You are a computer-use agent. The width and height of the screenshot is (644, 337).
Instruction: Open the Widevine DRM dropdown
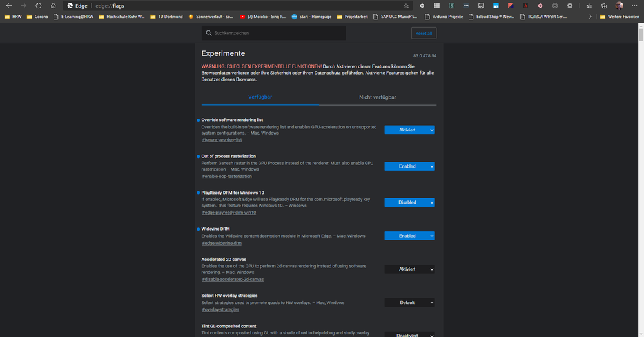coord(409,236)
